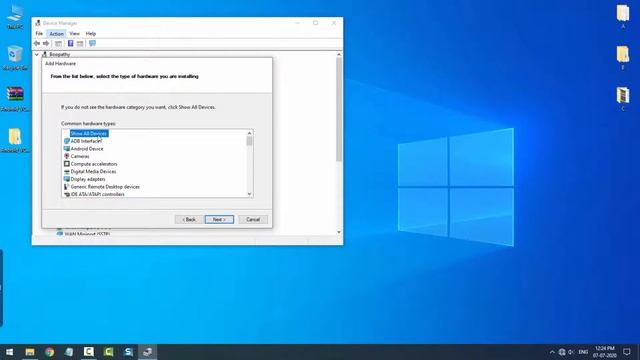This screenshot has height=360, width=640.
Task: Click Device Manager tree scroll down arrow
Action: pos(339,232)
